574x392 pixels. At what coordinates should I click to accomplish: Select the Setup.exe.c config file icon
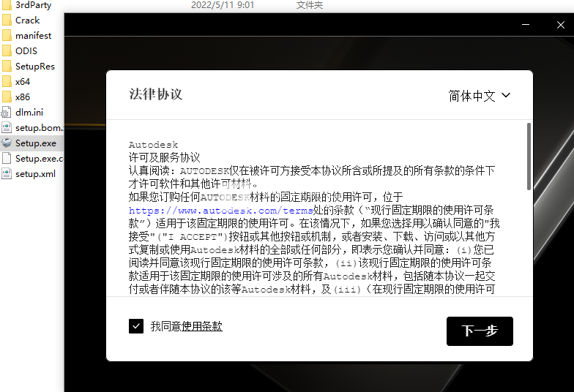click(7, 158)
